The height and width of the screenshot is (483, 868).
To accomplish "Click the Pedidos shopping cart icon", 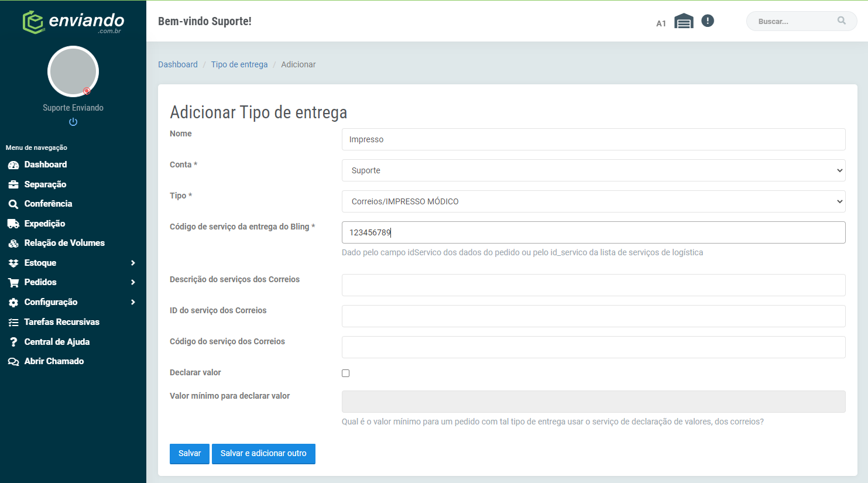I will coord(13,283).
